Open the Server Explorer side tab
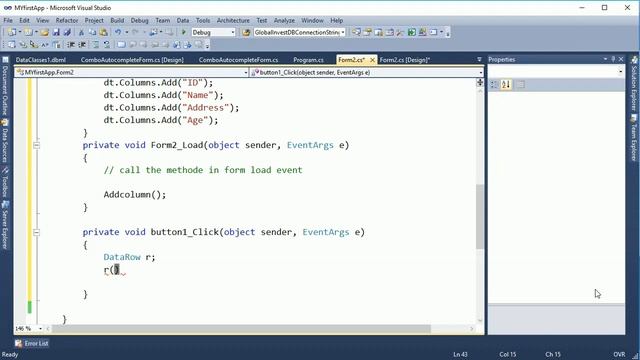 (5, 224)
